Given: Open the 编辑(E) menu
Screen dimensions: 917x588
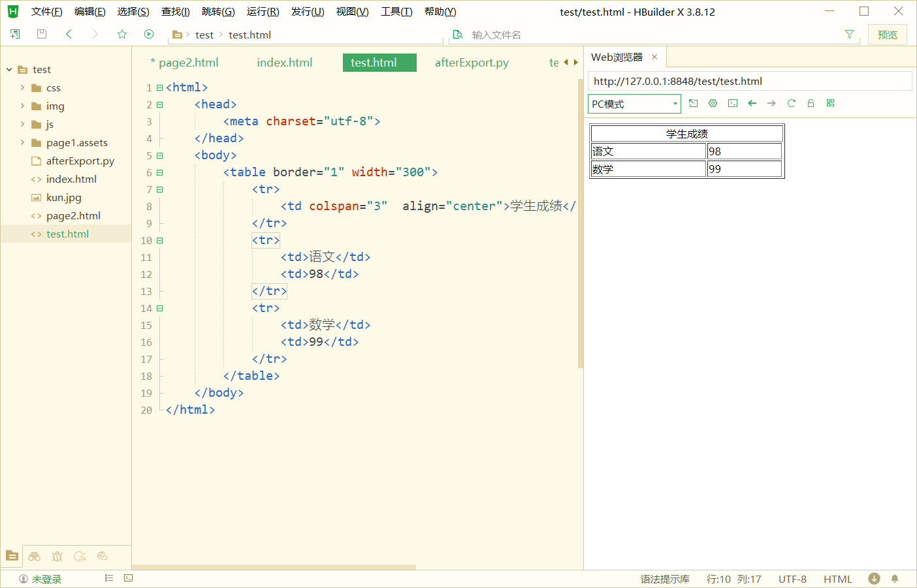Looking at the screenshot, I should tap(90, 12).
